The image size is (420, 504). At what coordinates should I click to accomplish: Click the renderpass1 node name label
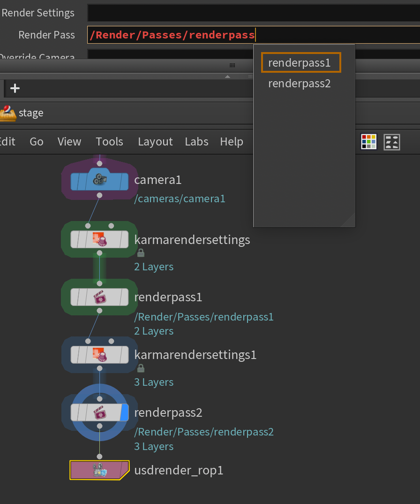(168, 298)
